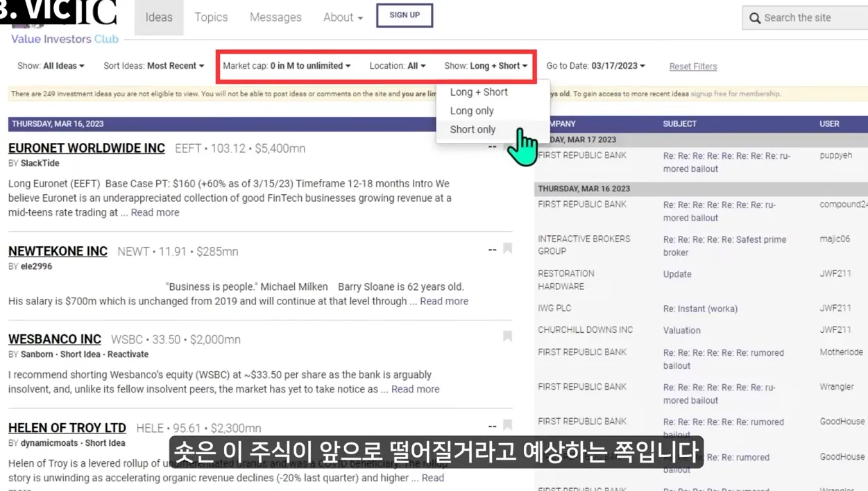Choose the Long only option
The image size is (868, 491).
click(472, 110)
